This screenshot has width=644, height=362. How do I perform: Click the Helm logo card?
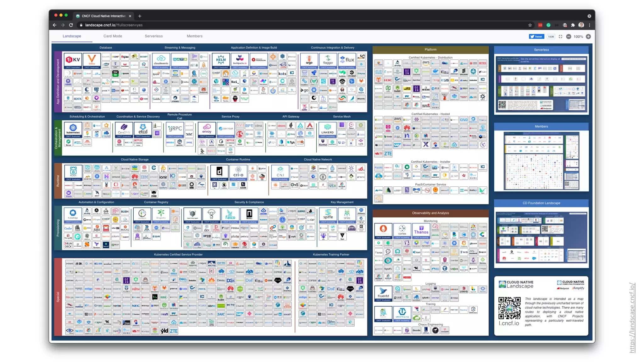point(220,61)
